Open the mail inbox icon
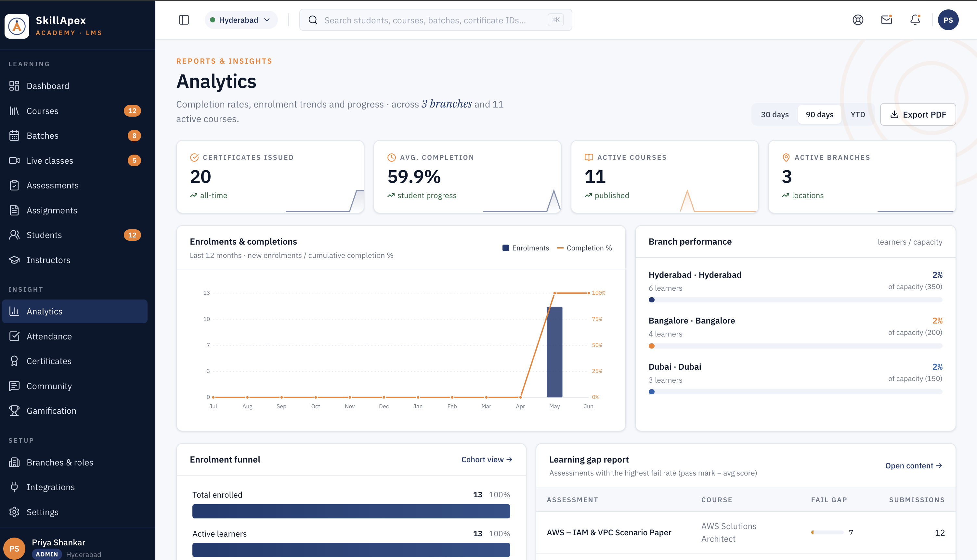This screenshot has width=977, height=560. tap(887, 19)
